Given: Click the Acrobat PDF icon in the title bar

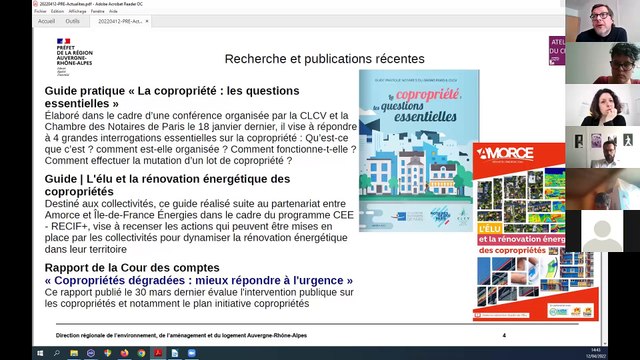Looking at the screenshot, I should coord(36,4).
